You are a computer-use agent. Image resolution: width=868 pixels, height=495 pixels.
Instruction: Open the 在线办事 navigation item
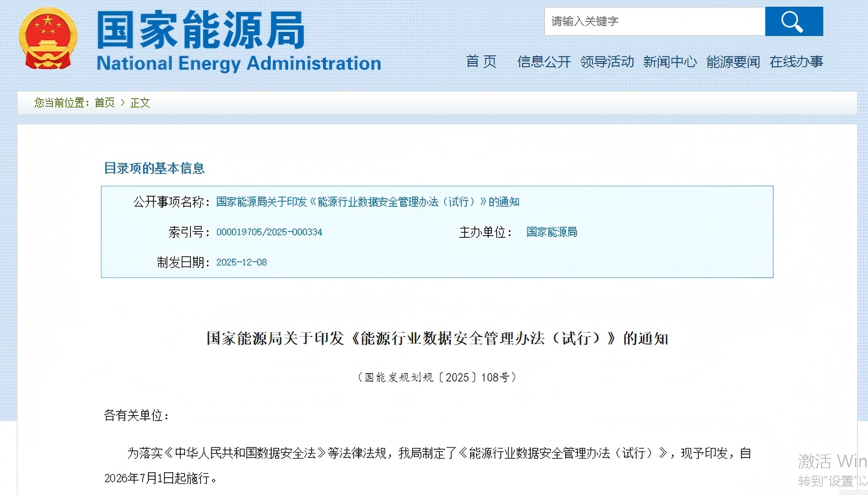[796, 62]
